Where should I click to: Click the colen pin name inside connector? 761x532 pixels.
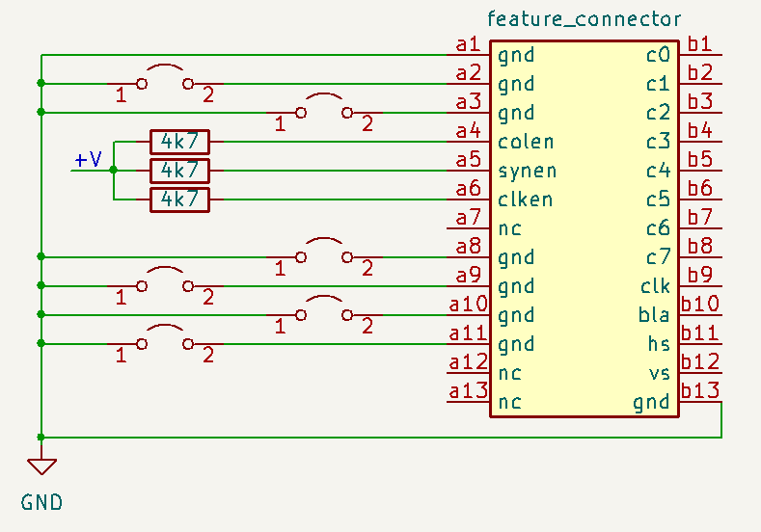point(526,143)
